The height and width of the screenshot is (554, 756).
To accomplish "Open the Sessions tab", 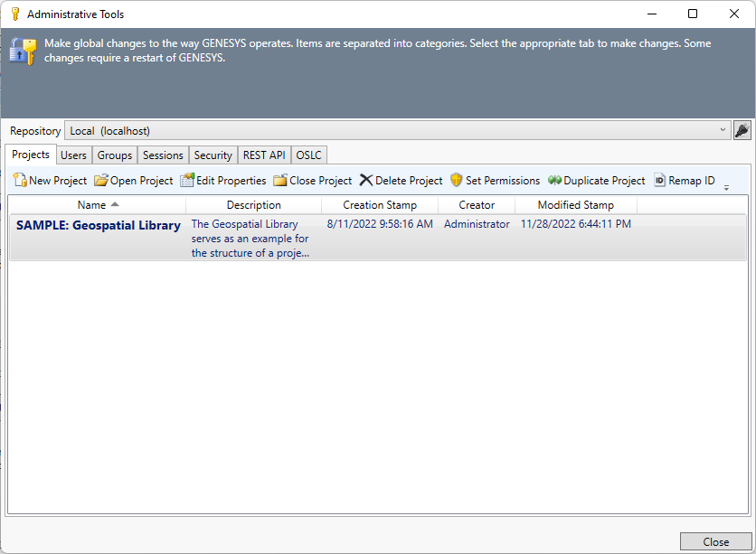I will coord(163,155).
